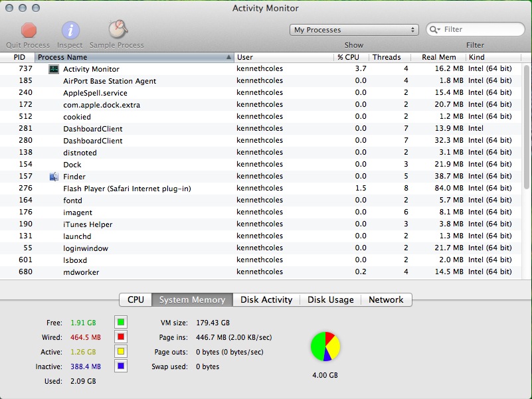Click into the Filter search field

tap(476, 29)
